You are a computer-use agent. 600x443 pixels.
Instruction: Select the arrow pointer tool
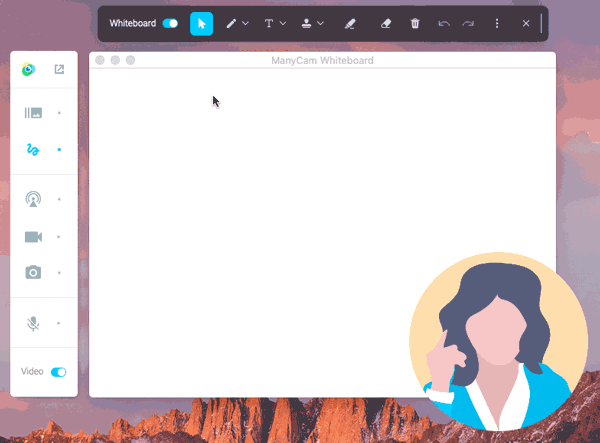pos(201,24)
